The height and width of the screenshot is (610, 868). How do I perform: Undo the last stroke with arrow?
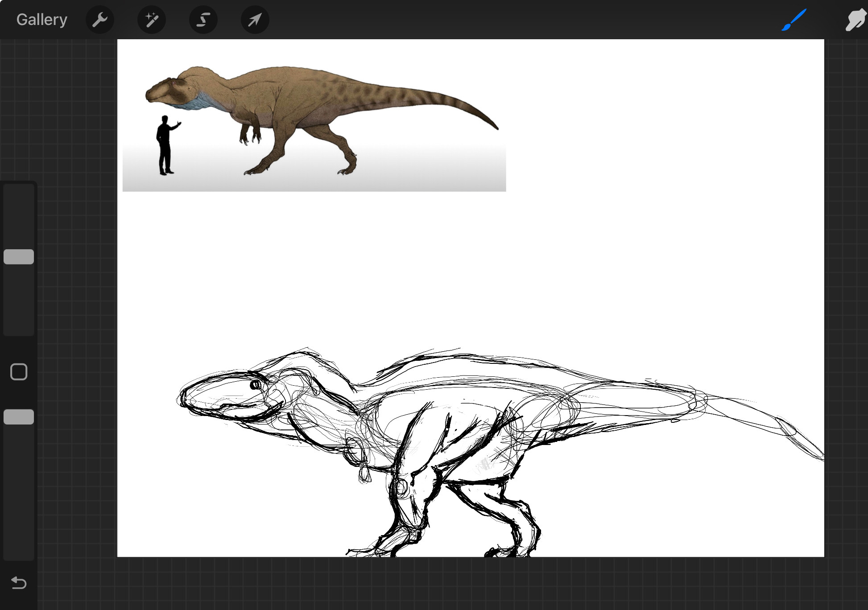[19, 583]
